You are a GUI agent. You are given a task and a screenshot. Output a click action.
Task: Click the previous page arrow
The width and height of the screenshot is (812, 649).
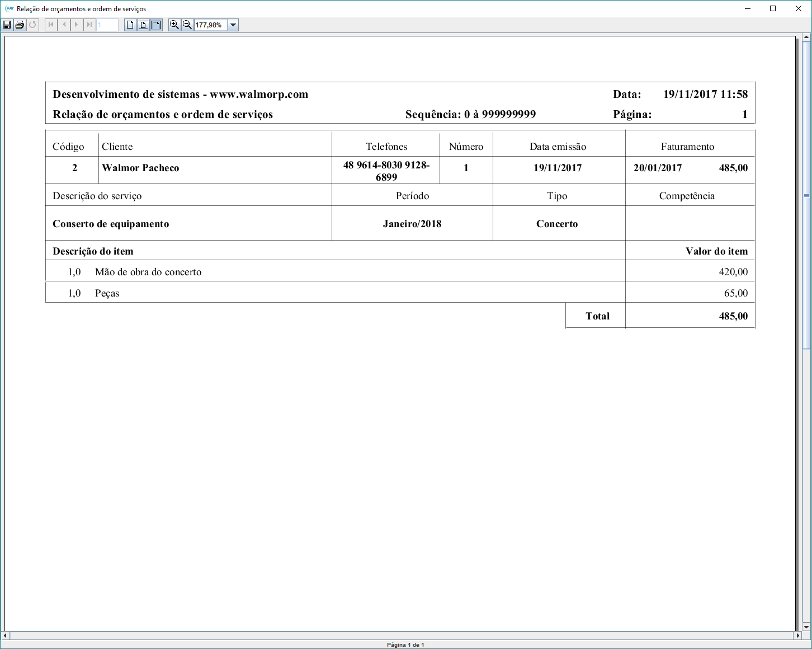[64, 25]
